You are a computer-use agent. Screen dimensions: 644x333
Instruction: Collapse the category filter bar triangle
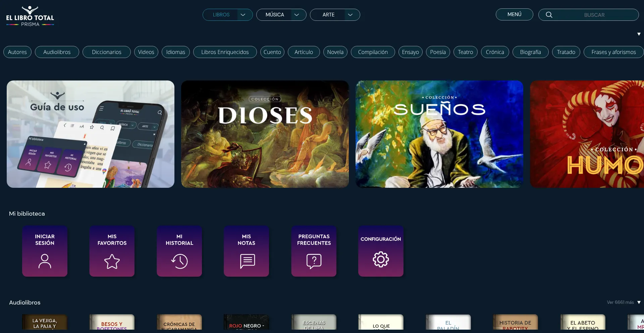coord(639,34)
